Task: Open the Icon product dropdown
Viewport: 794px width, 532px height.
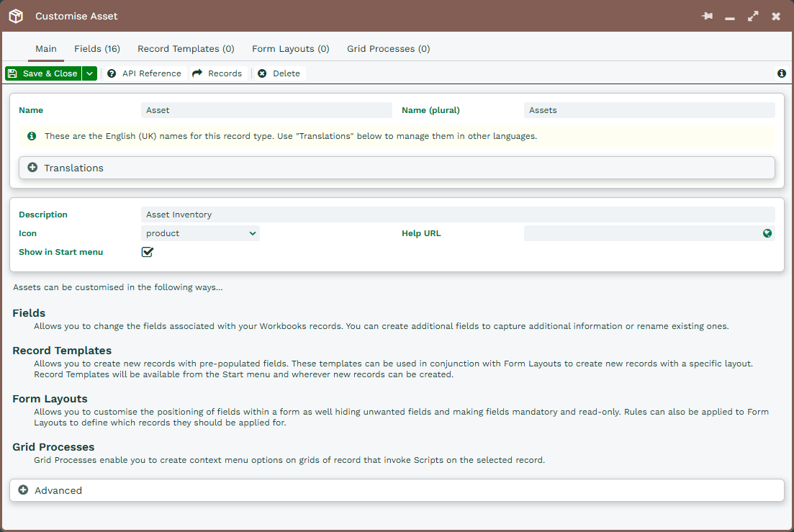Action: [x=200, y=233]
